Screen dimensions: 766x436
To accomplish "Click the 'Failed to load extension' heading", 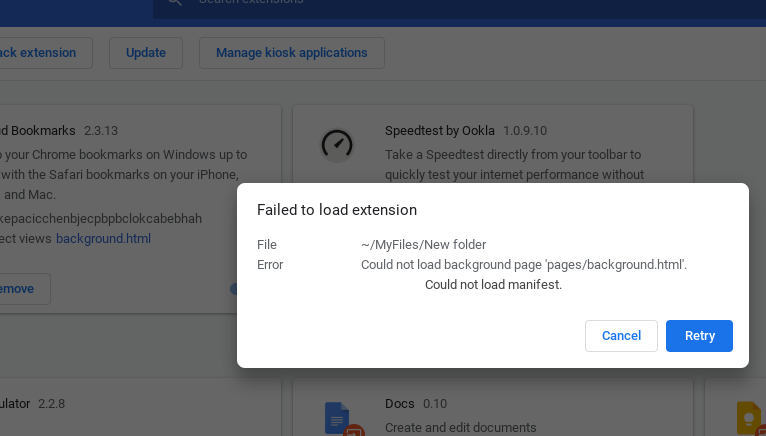I will pyautogui.click(x=337, y=210).
